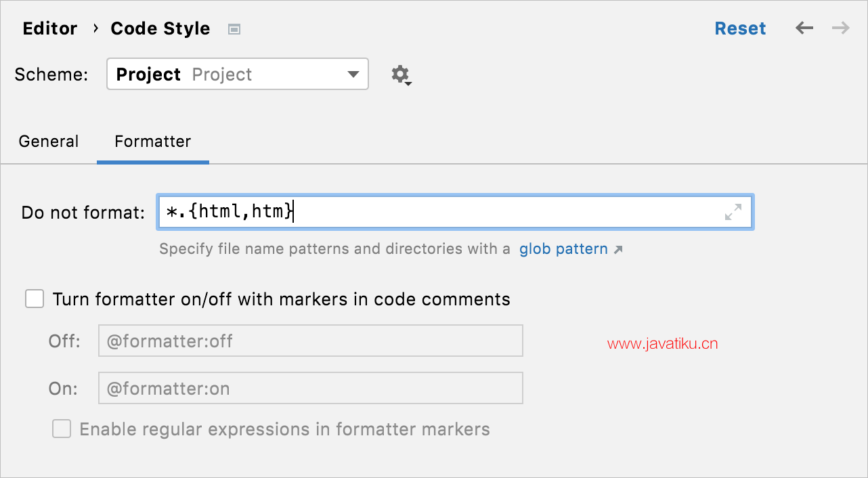Click the www.javatiku.cn watermark text
868x478 pixels.
[x=662, y=344]
